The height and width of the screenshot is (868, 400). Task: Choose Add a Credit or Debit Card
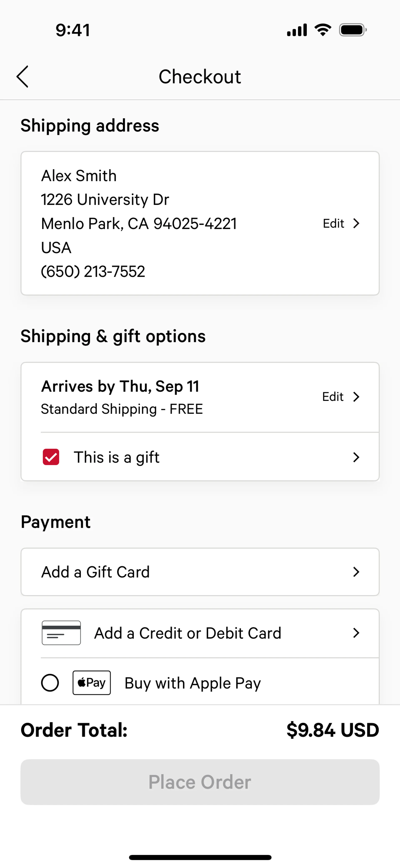pos(187,633)
